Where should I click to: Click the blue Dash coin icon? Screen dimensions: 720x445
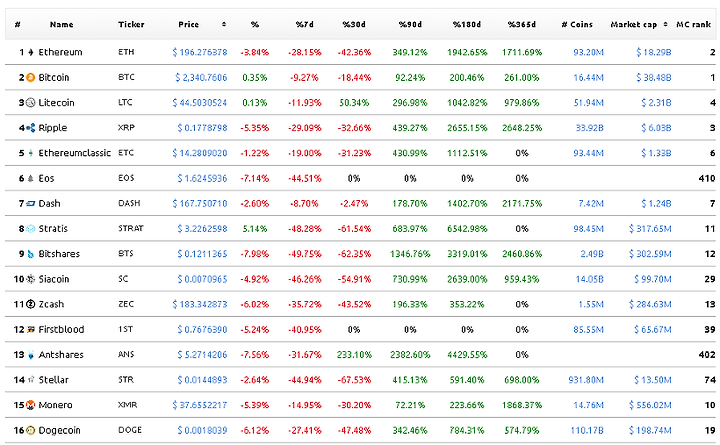[x=30, y=203]
